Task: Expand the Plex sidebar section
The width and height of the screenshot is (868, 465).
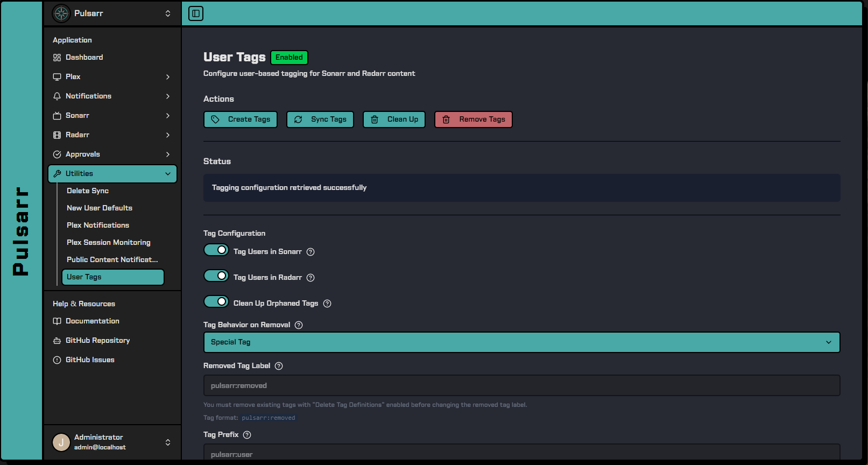Action: tap(112, 77)
